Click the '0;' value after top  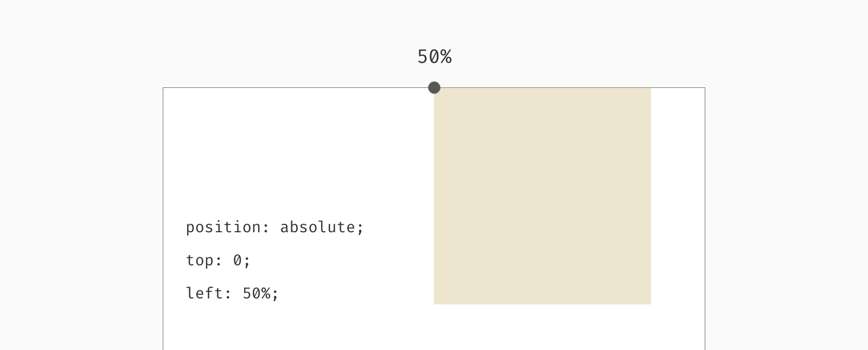[x=242, y=260]
